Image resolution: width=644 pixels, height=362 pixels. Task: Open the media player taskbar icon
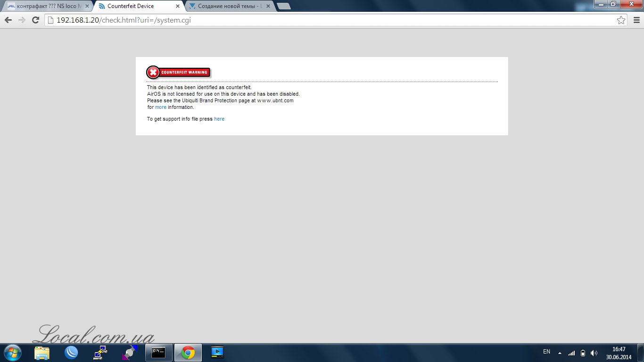217,353
